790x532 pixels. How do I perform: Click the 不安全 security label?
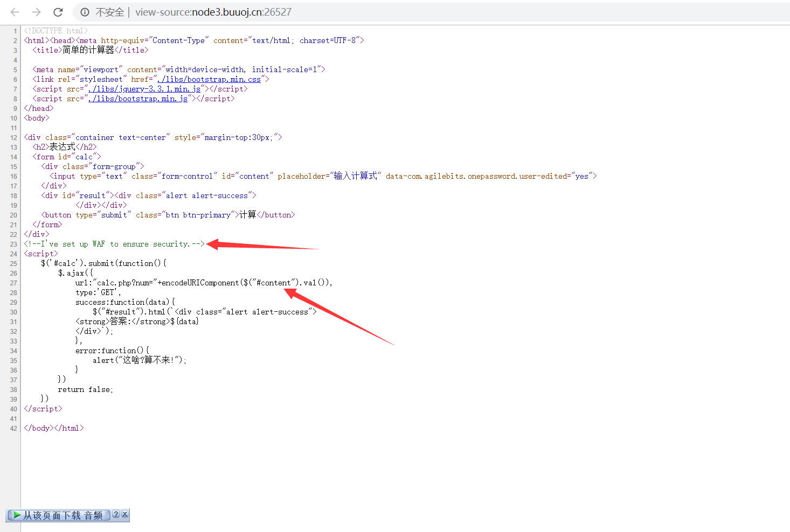(110, 12)
